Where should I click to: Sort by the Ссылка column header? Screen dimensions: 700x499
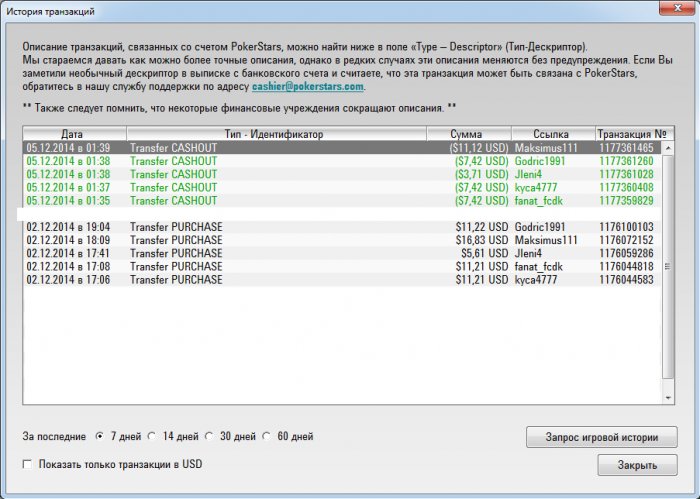click(551, 134)
